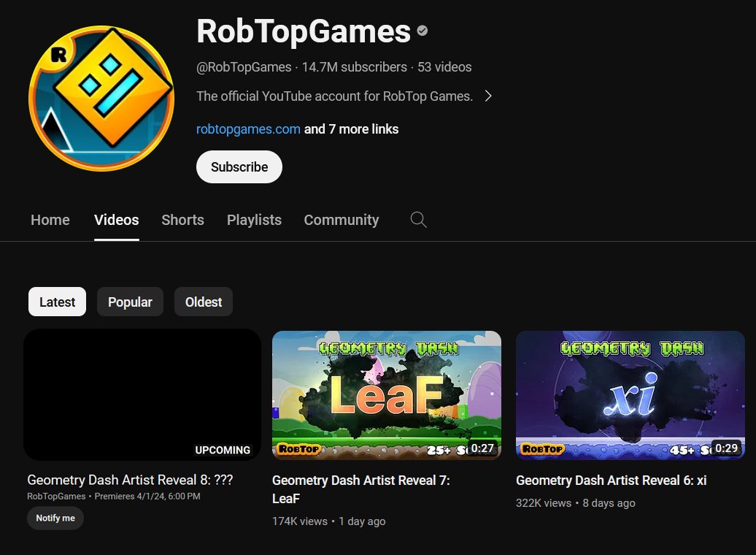
Task: Click the channel description text
Action: pos(335,96)
